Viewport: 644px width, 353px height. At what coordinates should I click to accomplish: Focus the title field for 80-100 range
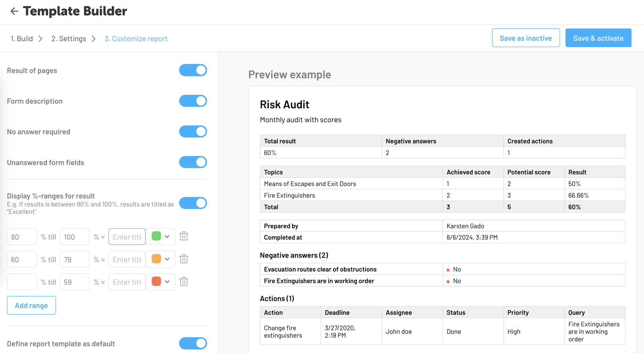(127, 236)
